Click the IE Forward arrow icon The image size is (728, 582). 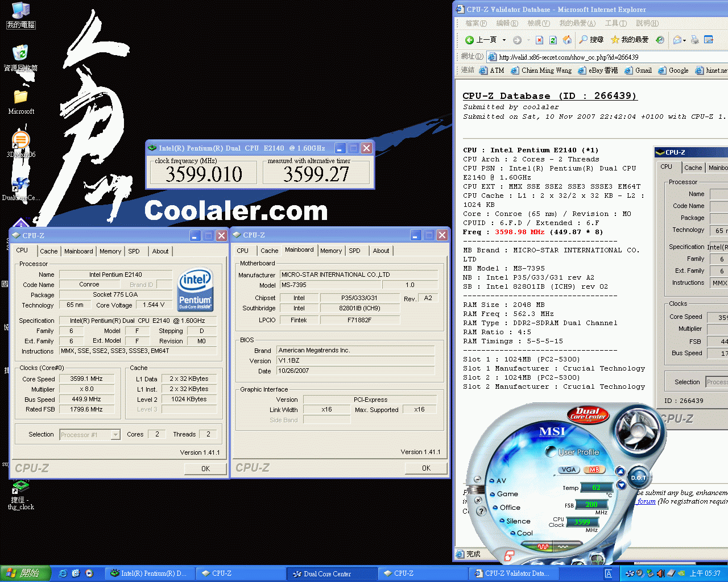click(x=517, y=40)
